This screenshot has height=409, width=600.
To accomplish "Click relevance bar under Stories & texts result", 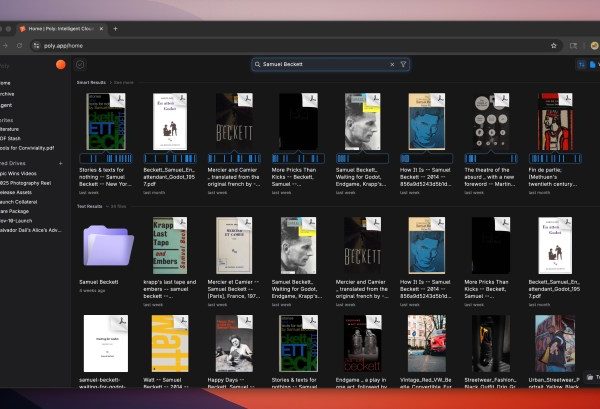I will point(108,159).
